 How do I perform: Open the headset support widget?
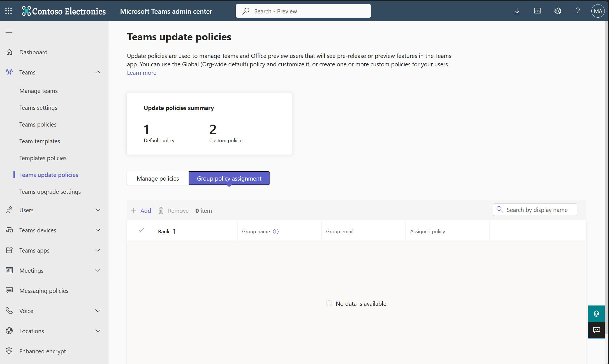coord(596,314)
